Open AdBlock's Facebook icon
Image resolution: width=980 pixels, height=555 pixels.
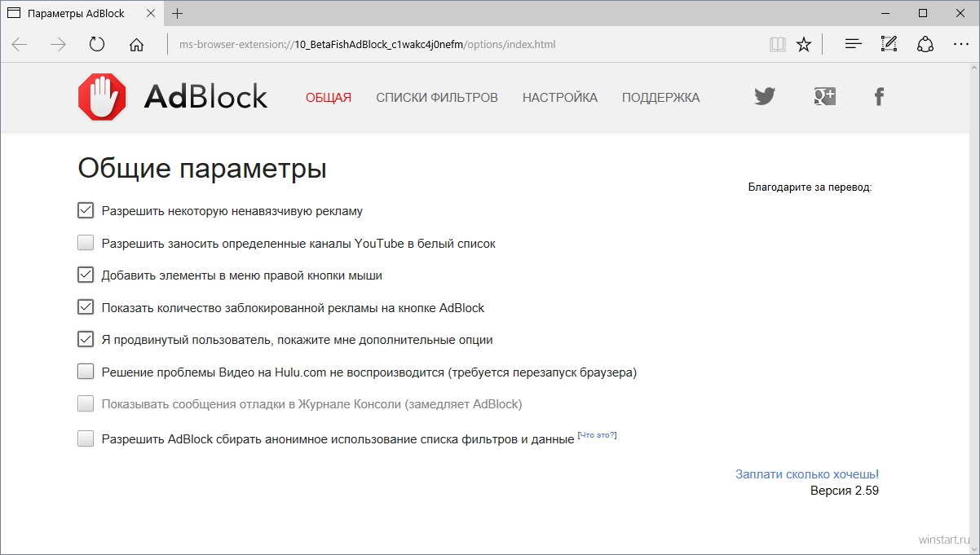click(879, 97)
